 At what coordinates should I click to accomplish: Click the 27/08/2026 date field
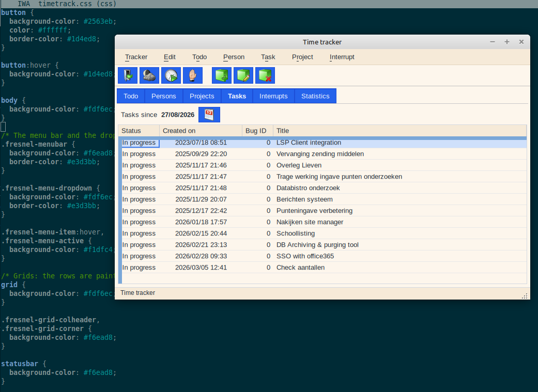(x=178, y=115)
